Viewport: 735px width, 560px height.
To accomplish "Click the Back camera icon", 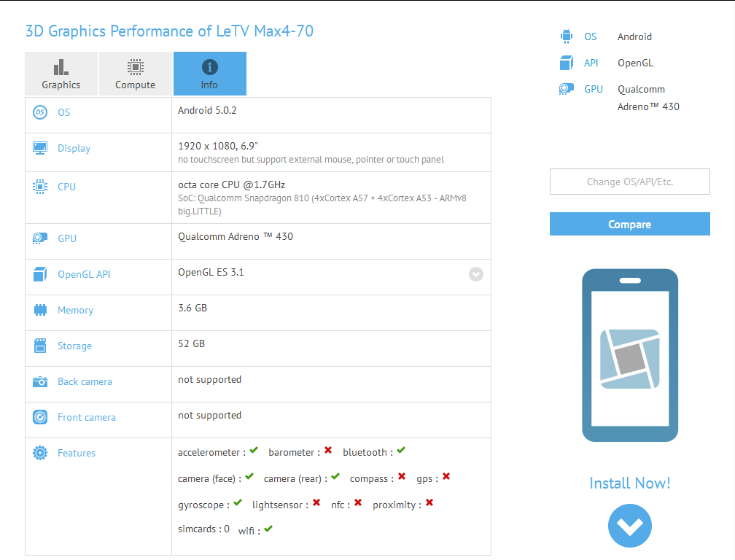I will pyautogui.click(x=40, y=381).
